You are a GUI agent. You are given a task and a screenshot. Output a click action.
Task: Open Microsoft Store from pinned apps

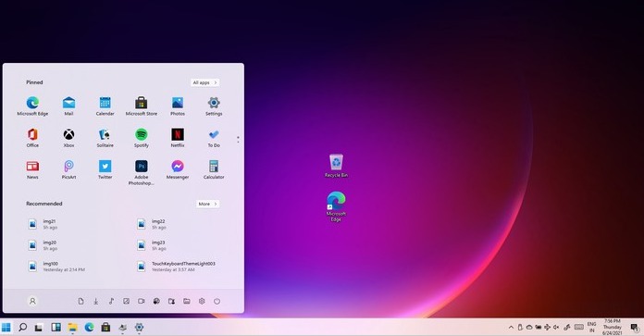tap(142, 106)
